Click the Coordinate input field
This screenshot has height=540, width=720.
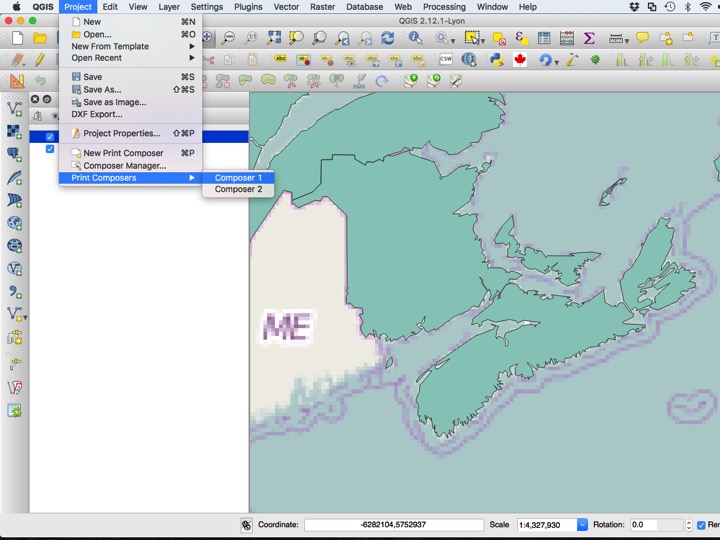[x=394, y=524]
